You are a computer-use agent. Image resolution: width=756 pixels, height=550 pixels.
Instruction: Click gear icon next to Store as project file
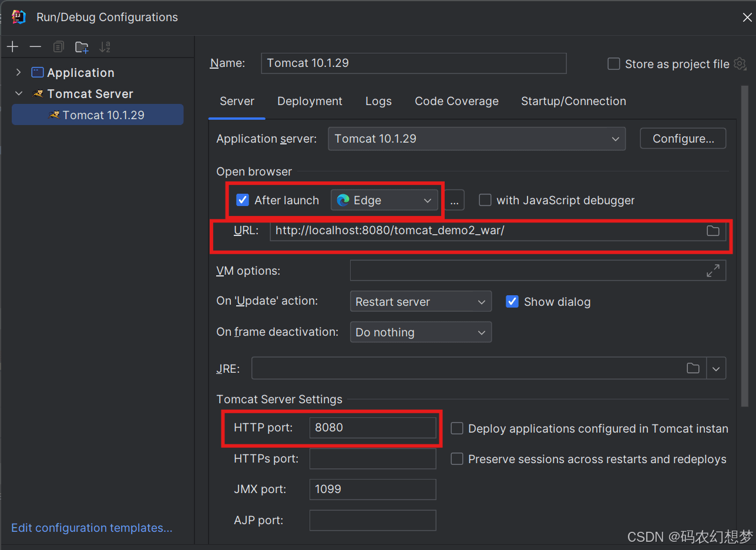point(740,64)
